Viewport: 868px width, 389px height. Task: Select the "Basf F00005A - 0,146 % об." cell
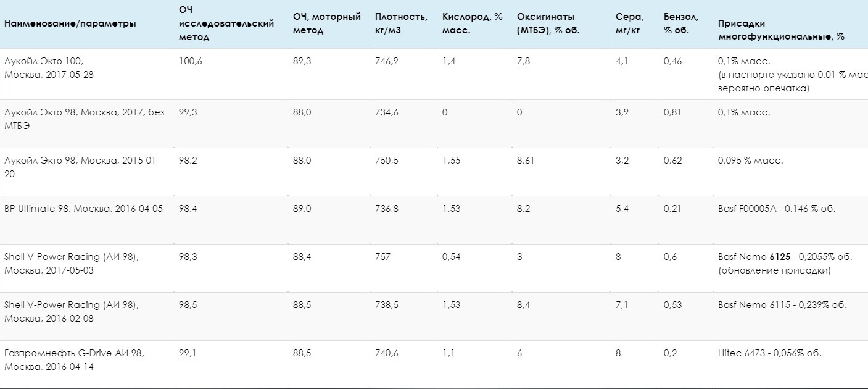tap(776, 209)
